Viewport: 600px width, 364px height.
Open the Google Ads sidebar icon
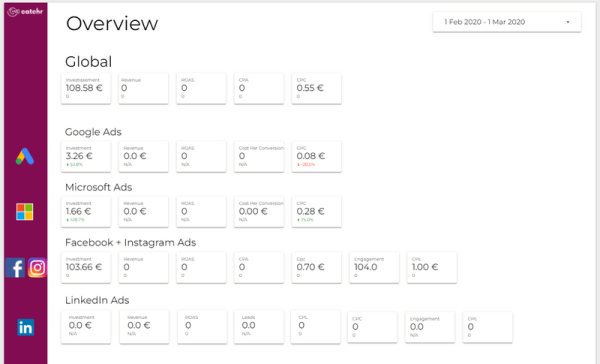pyautogui.click(x=25, y=157)
